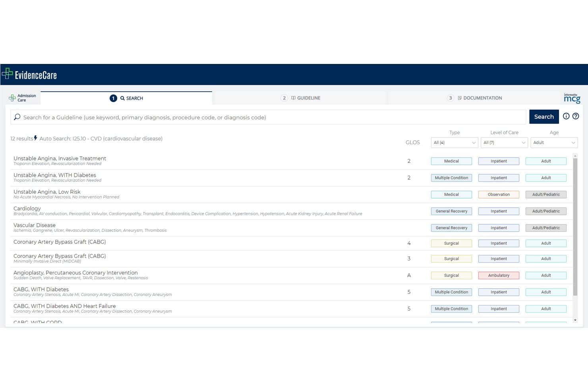Viewport: 588px width, 392px height.
Task: Click GLOS value A on Angioplasty row
Action: click(409, 275)
